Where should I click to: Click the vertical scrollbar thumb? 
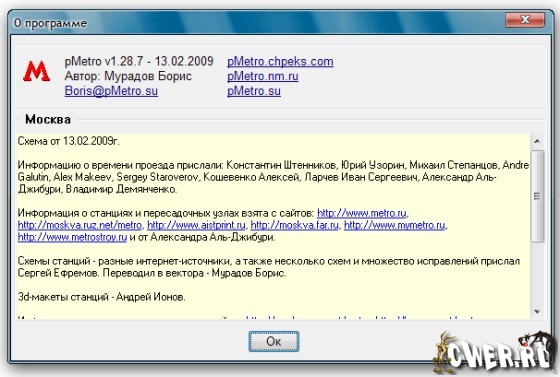[537, 196]
